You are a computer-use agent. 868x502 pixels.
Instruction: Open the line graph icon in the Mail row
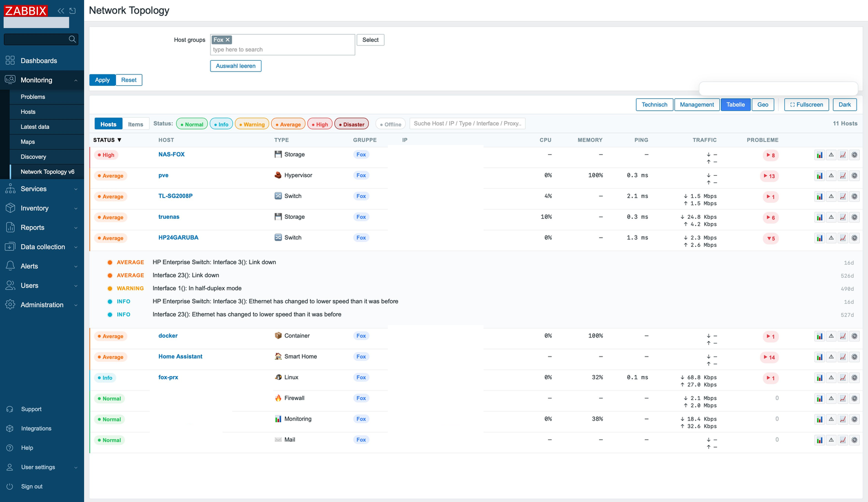point(843,440)
